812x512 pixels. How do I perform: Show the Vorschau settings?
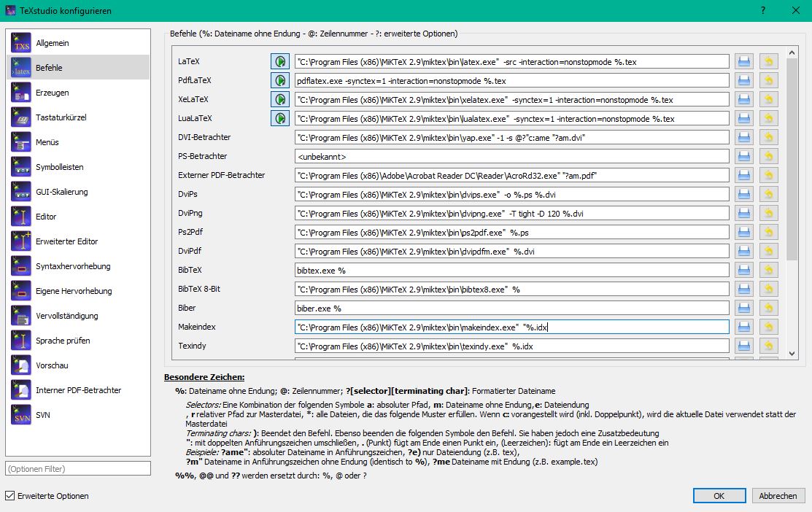78,366
